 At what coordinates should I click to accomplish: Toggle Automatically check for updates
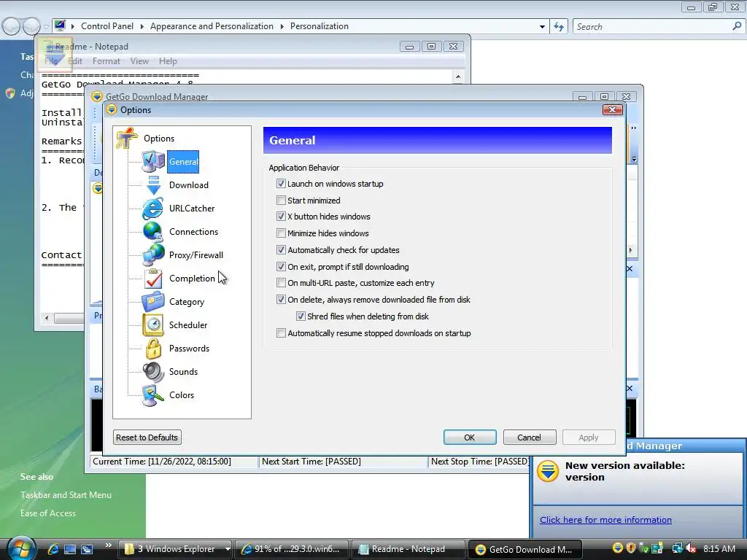[x=281, y=250]
